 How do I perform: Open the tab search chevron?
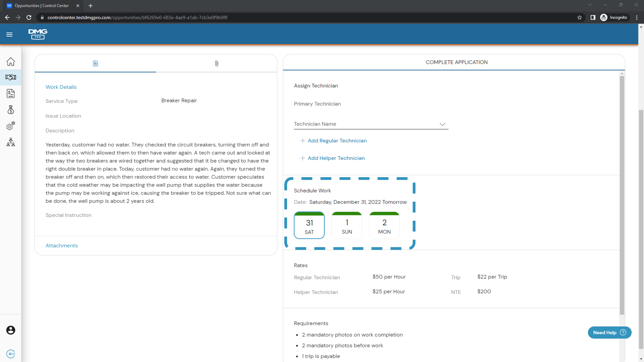click(590, 5)
